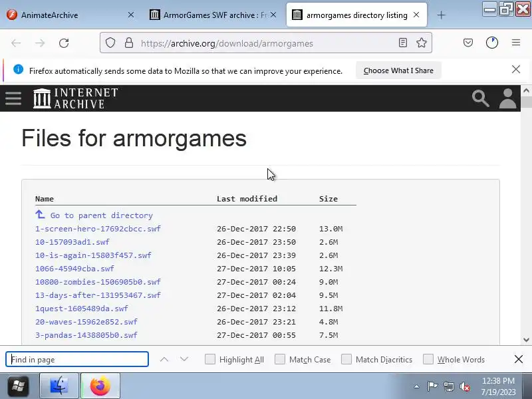Screen dimensions: 532x399
Task: Open the Pocket save icon
Action: (x=468, y=43)
